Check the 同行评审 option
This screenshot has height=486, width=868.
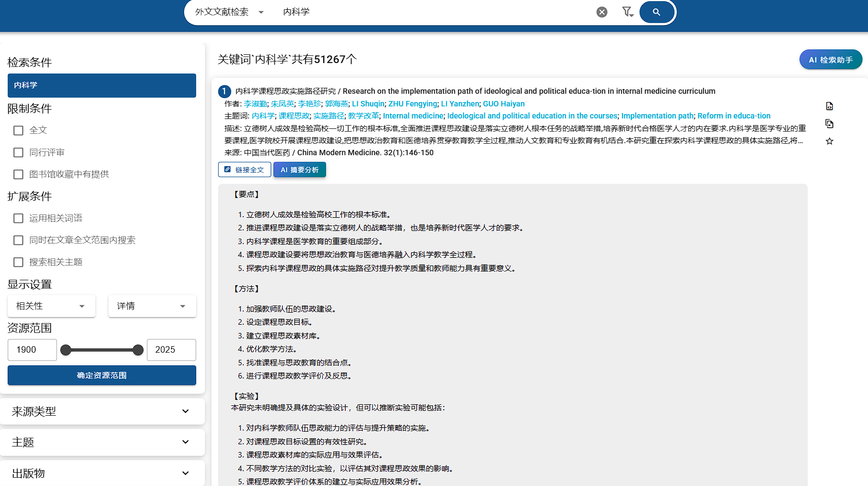19,152
